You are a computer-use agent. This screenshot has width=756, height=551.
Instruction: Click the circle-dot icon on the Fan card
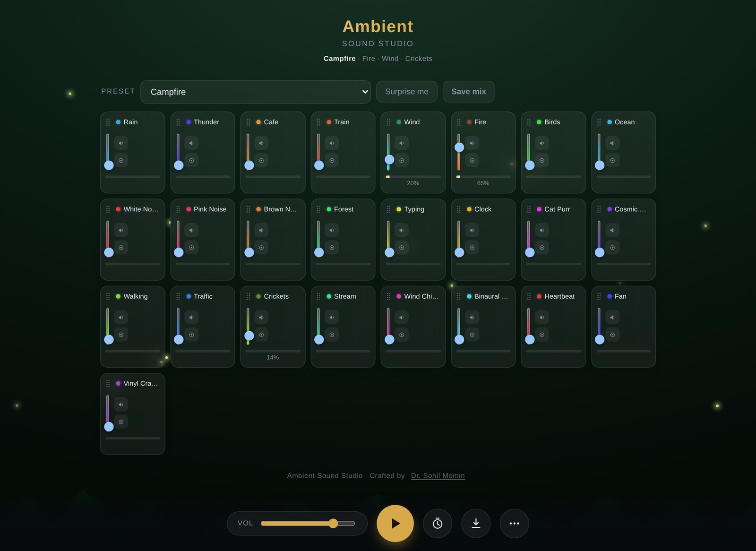point(612,335)
